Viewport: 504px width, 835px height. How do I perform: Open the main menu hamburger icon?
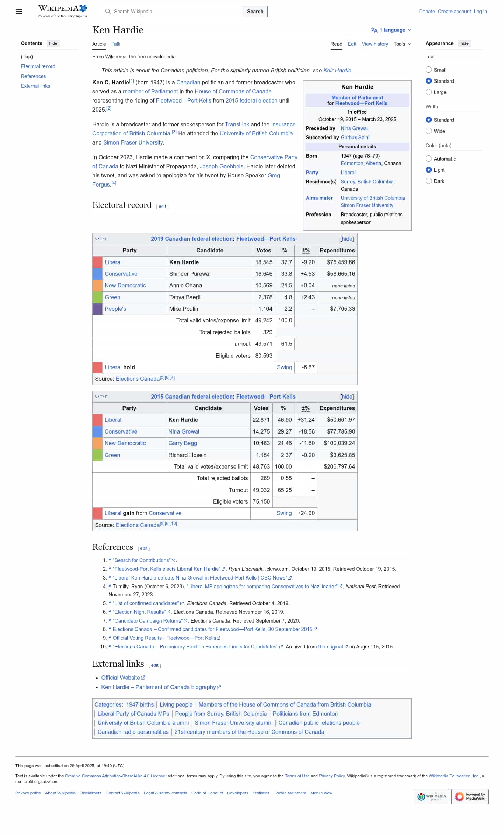pos(19,12)
